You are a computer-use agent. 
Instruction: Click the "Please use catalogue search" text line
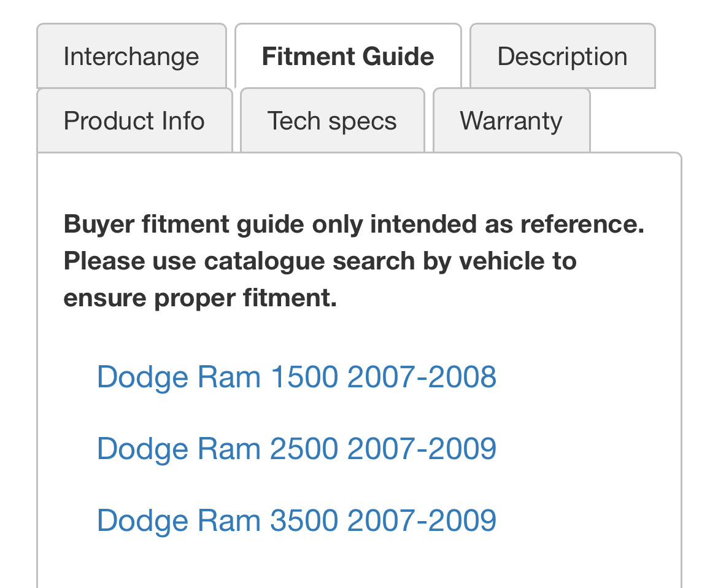pos(319,261)
